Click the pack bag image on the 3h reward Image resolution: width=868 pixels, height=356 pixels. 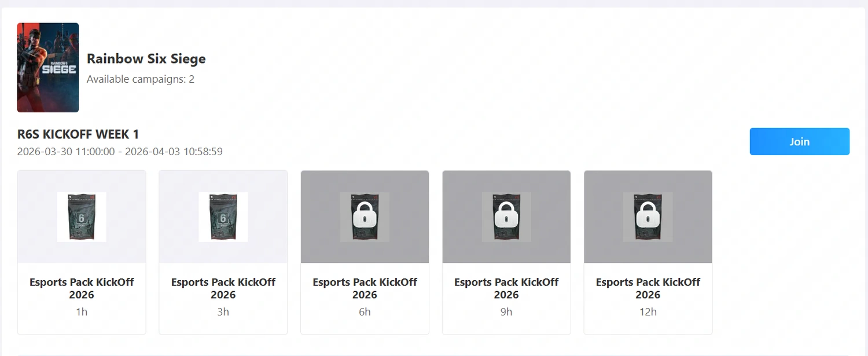click(223, 217)
